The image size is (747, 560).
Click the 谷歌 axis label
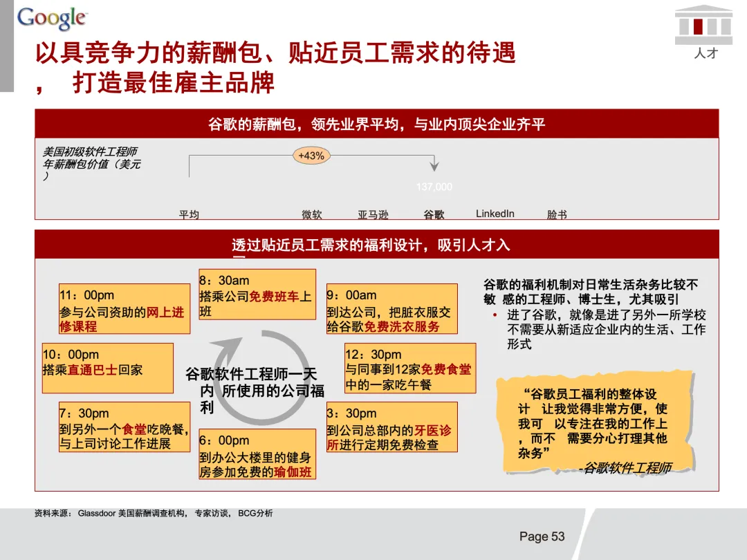coord(434,215)
